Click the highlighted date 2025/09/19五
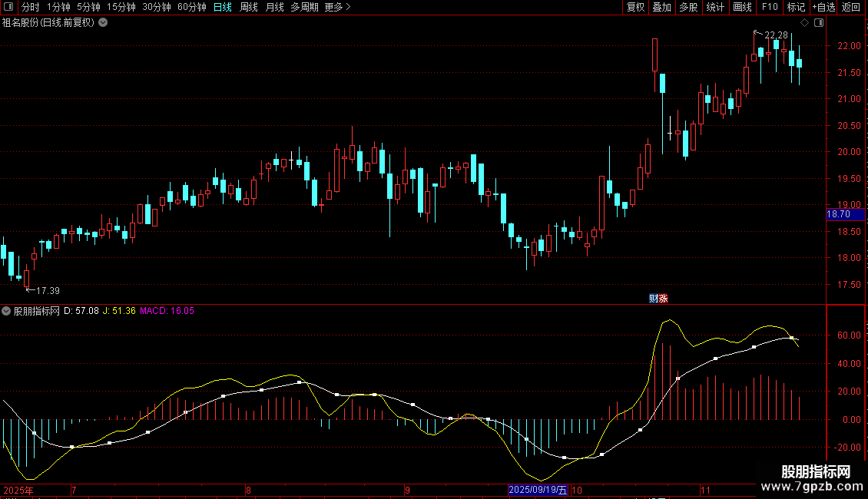Image resolution: width=868 pixels, height=499 pixels. point(538,490)
